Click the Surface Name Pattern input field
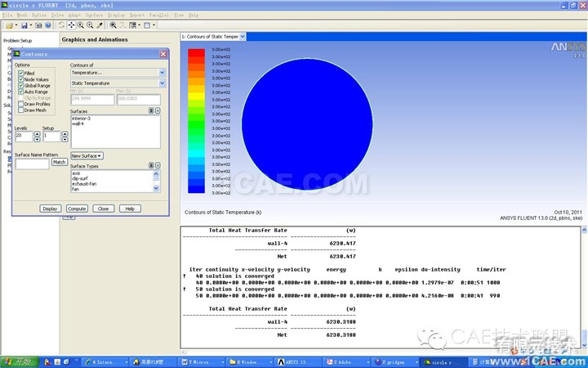The height and width of the screenshot is (368, 588). click(32, 164)
